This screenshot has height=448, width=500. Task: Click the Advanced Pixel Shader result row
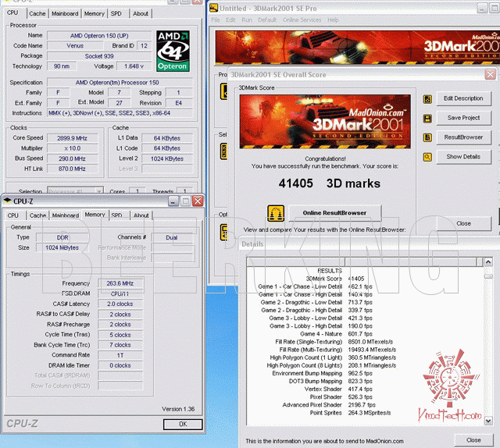329,404
